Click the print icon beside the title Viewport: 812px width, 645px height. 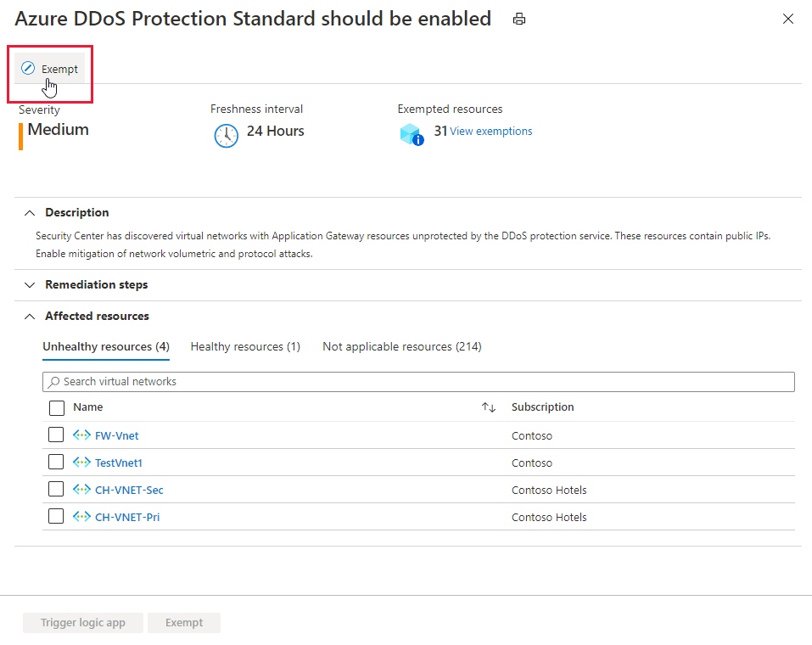pyautogui.click(x=519, y=19)
